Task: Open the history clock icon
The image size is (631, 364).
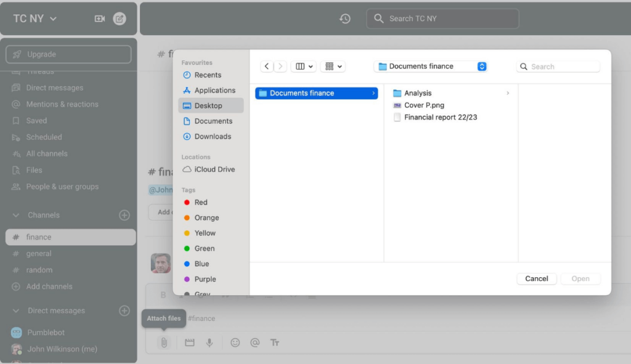Action: pos(345,18)
